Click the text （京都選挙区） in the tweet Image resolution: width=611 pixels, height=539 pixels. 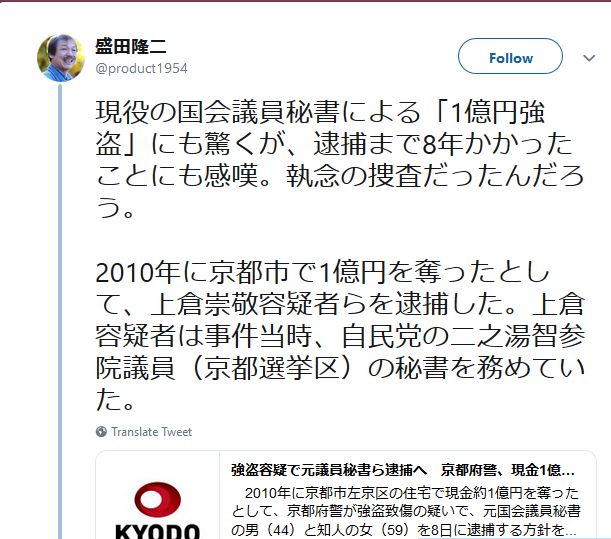tap(272, 368)
